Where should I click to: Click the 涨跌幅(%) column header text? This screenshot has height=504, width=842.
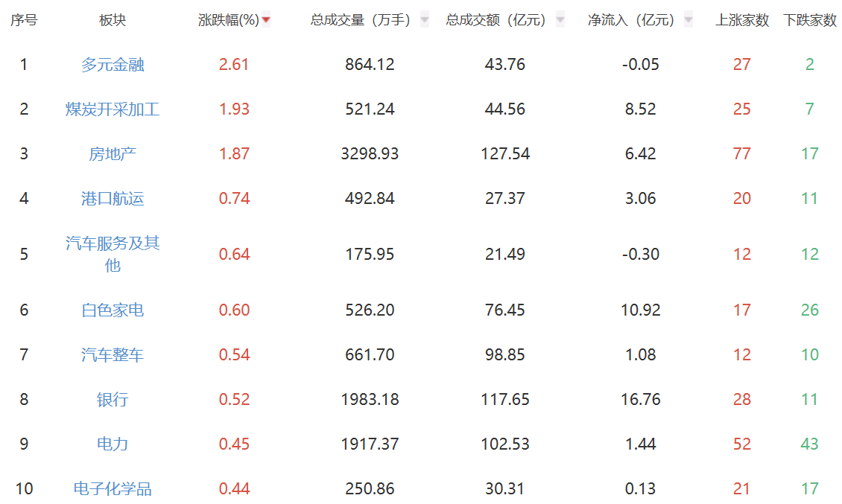[x=229, y=20]
